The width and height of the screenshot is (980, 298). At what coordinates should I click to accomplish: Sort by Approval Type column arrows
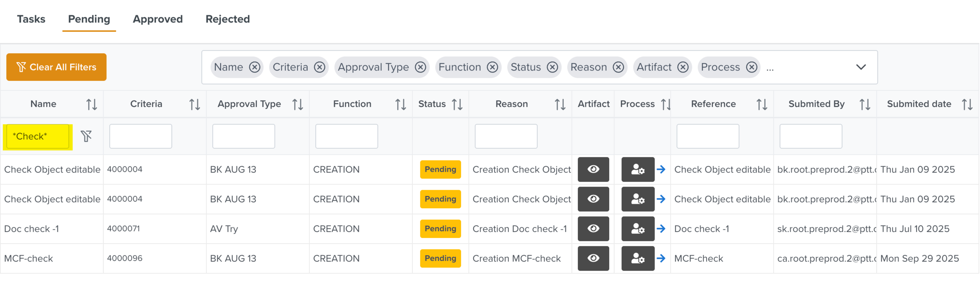coord(298,104)
